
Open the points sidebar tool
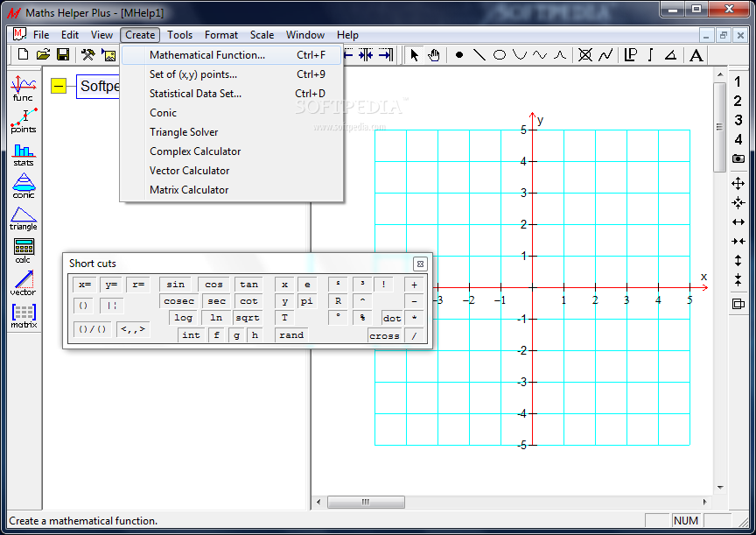(23, 121)
